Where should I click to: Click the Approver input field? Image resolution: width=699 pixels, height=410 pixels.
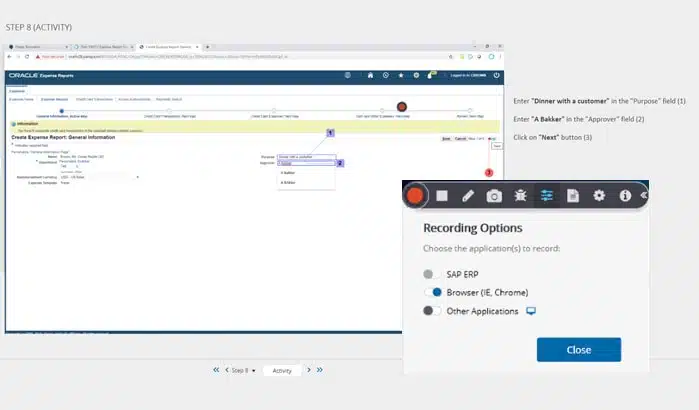point(306,163)
